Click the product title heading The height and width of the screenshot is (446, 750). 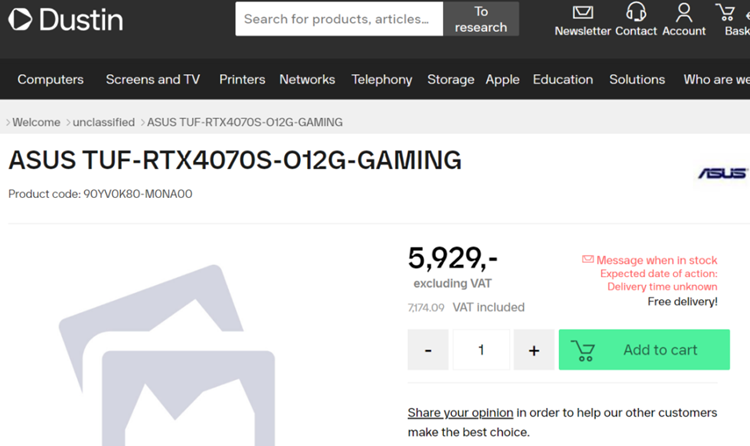(235, 160)
